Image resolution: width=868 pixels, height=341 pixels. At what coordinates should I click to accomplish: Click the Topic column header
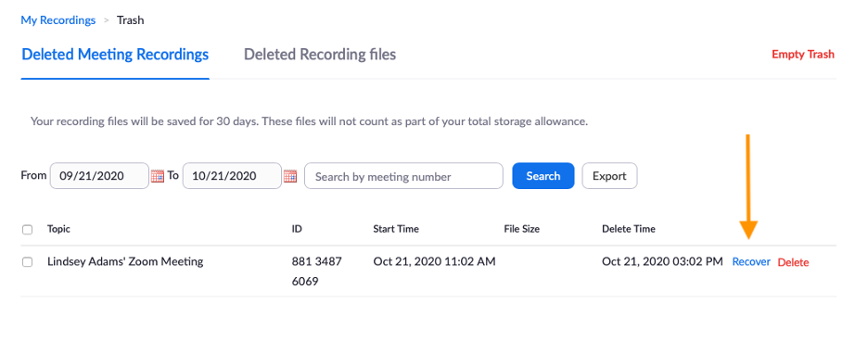pyautogui.click(x=58, y=229)
